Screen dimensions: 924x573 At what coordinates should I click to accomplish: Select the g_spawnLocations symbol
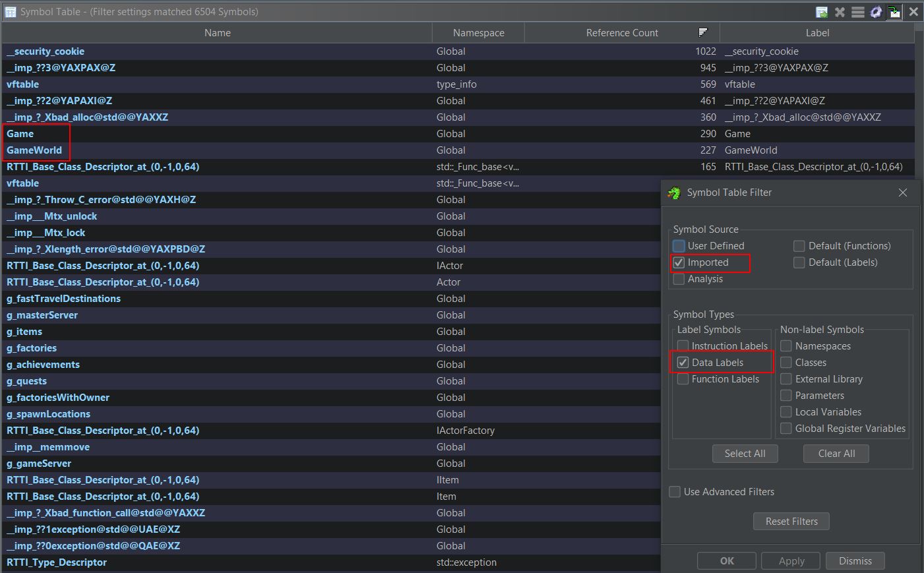pyautogui.click(x=48, y=414)
